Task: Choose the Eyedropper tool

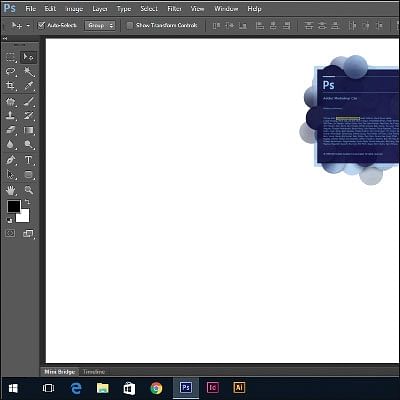Action: tap(29, 86)
